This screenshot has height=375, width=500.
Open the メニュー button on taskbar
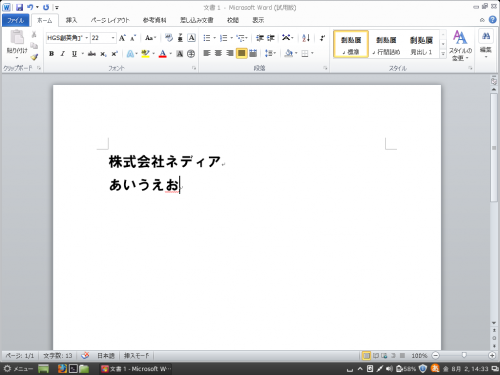(18, 369)
